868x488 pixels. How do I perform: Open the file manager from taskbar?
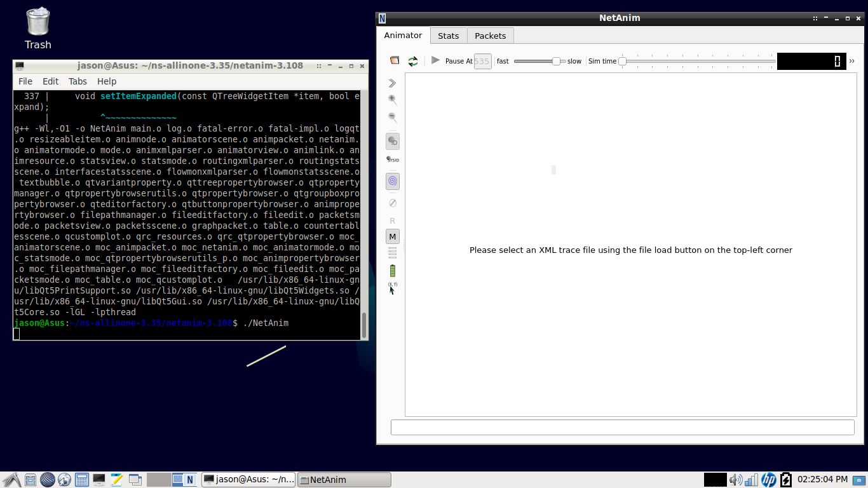pyautogui.click(x=31, y=480)
